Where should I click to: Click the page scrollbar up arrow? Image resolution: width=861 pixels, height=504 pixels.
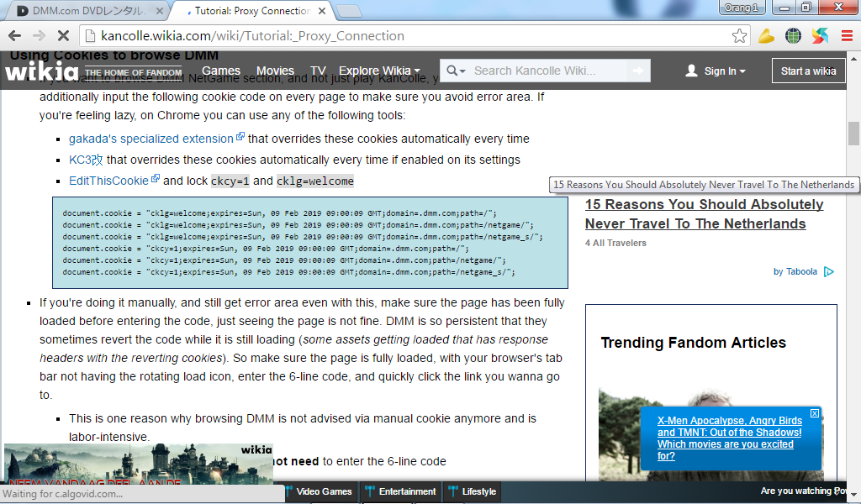[x=854, y=58]
